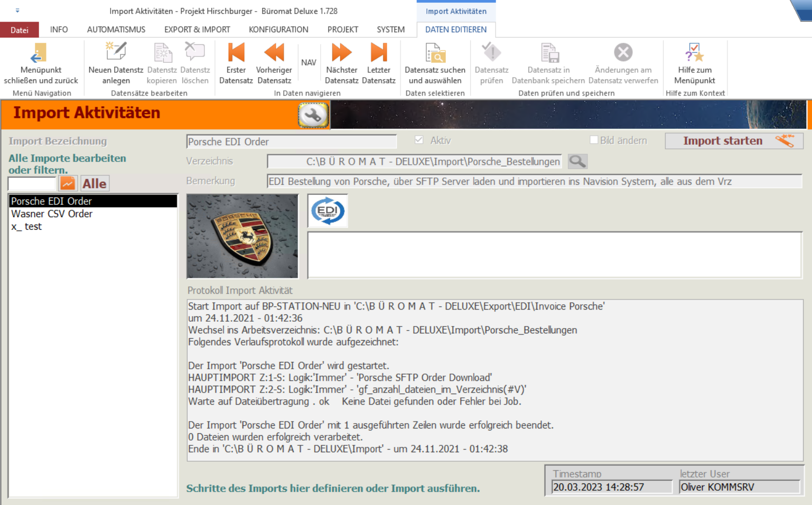Screen dimensions: 812x505
Task: Click the wrench settings icon in header
Action: click(x=313, y=115)
